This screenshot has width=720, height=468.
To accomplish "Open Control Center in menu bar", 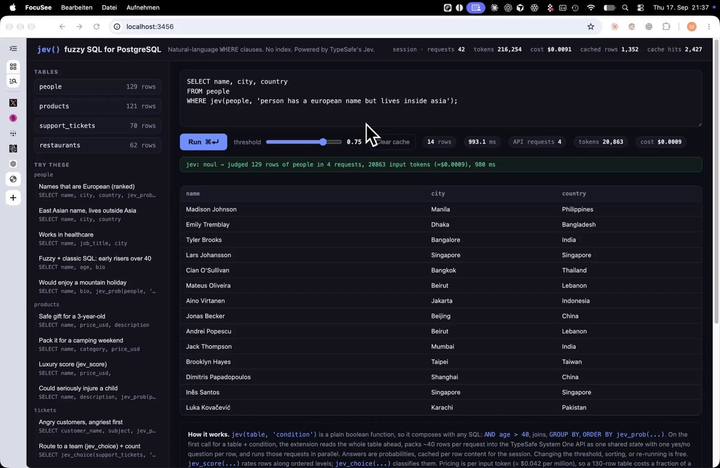I will (640, 7).
